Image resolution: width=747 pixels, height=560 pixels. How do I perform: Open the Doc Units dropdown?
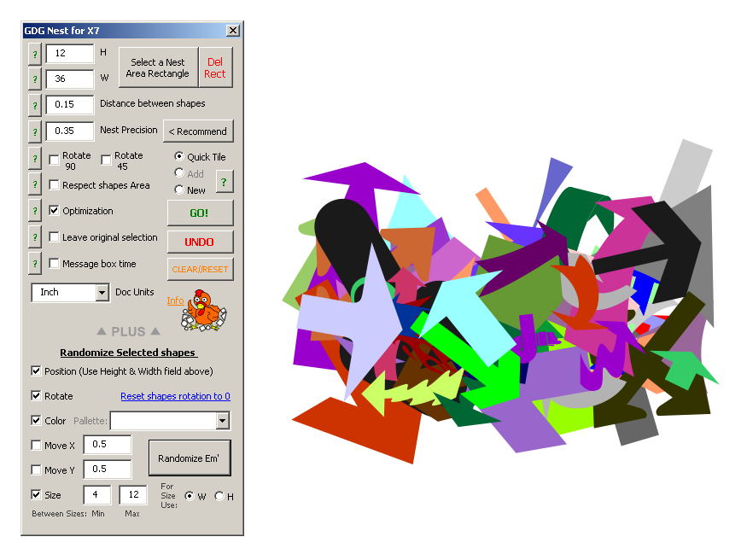pyautogui.click(x=102, y=293)
